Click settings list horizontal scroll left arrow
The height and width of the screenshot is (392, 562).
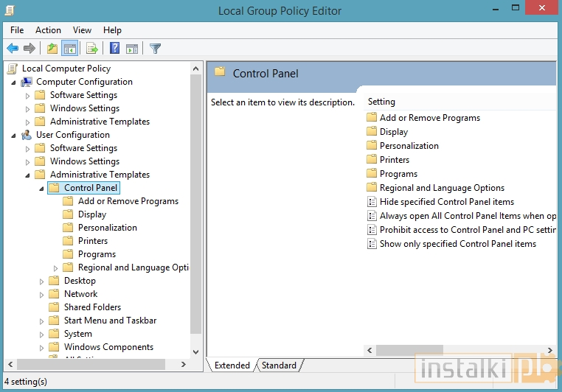pos(370,350)
